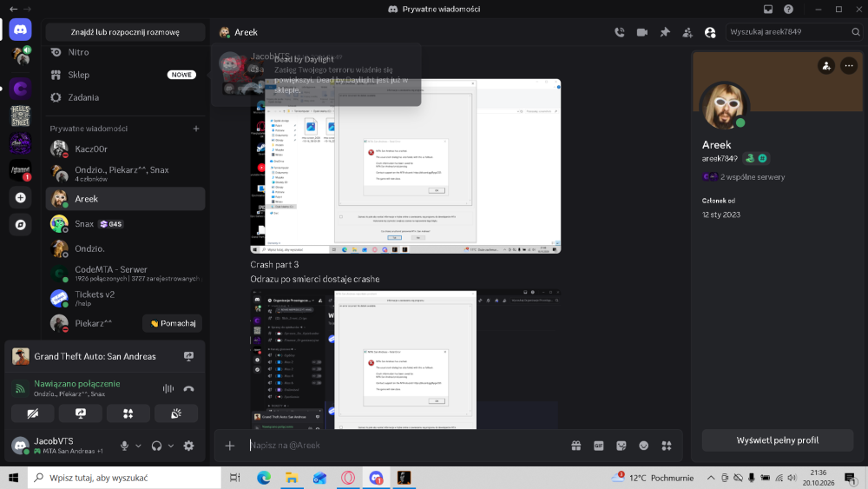Viewport: 868px width, 489px height.
Task: Open Tickets v2 bot conversation
Action: [125, 298]
